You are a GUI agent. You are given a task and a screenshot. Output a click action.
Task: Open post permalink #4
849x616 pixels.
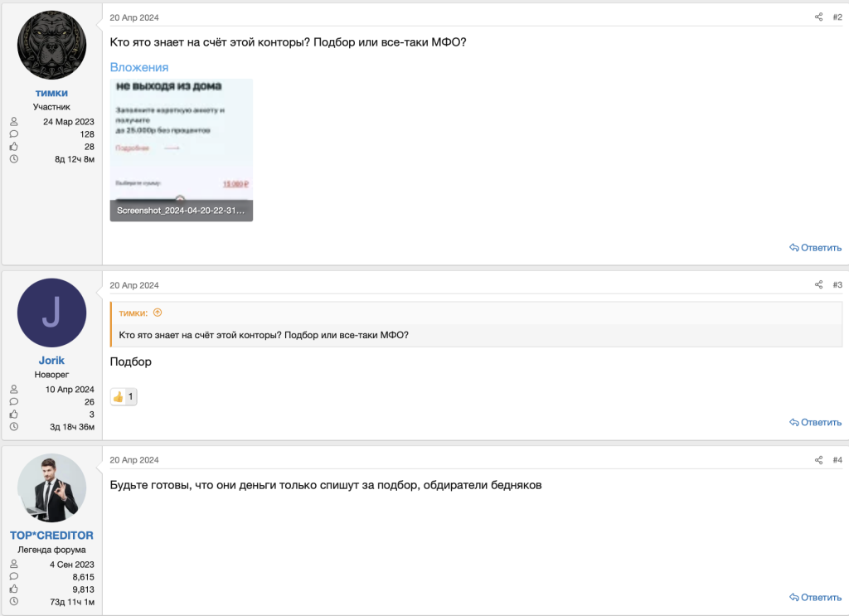(x=837, y=460)
